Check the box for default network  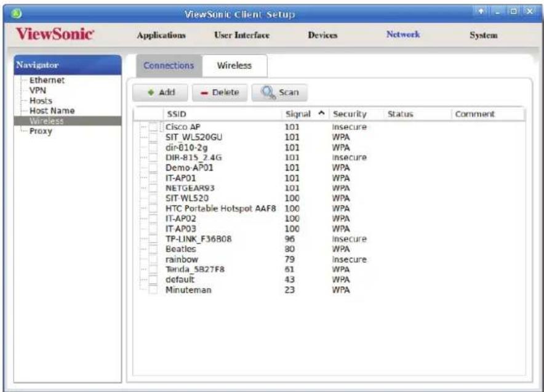(153, 279)
